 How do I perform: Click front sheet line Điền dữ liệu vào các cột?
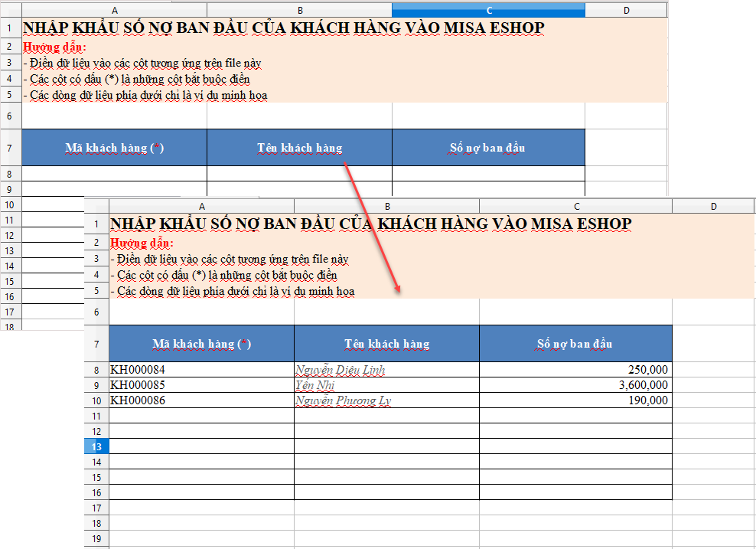pyautogui.click(x=230, y=259)
